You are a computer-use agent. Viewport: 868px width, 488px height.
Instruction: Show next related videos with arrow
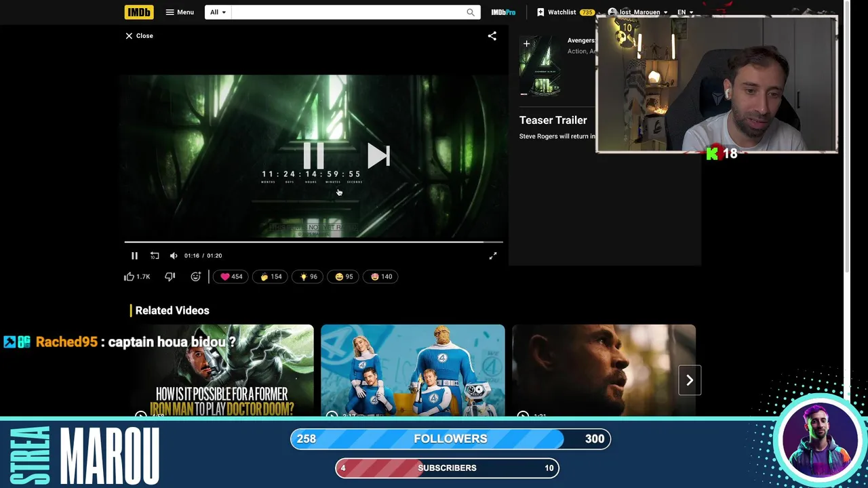pyautogui.click(x=690, y=380)
